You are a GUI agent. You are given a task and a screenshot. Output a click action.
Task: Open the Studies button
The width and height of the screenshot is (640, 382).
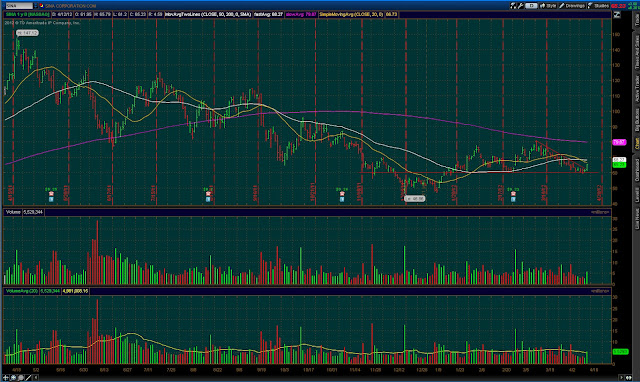pyautogui.click(x=599, y=6)
